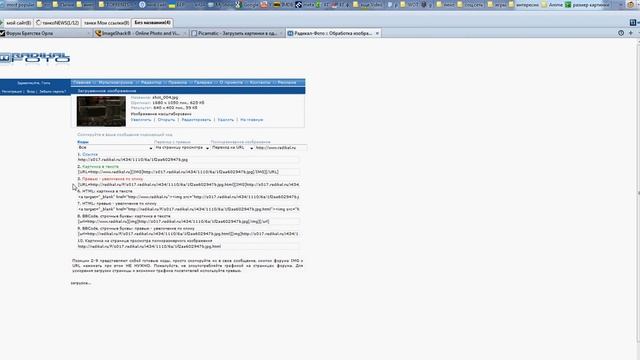
Task: Click the uploaded image thumbnail
Action: point(101,111)
